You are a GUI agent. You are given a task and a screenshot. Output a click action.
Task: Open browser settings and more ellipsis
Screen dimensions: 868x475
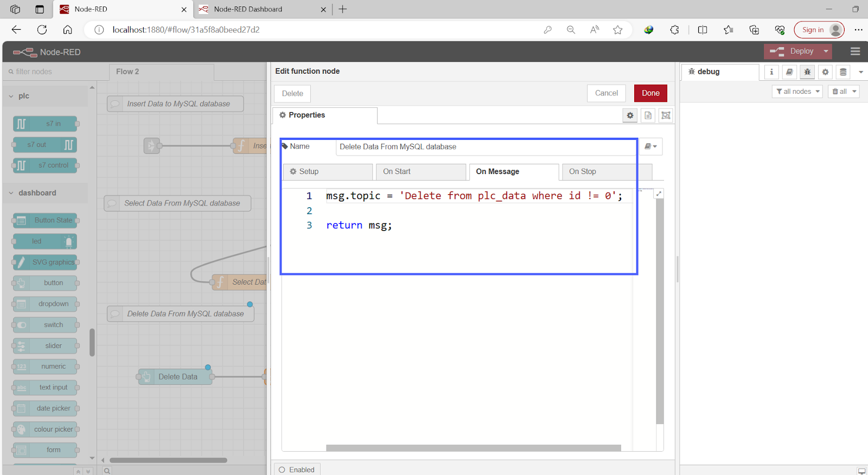click(x=858, y=30)
